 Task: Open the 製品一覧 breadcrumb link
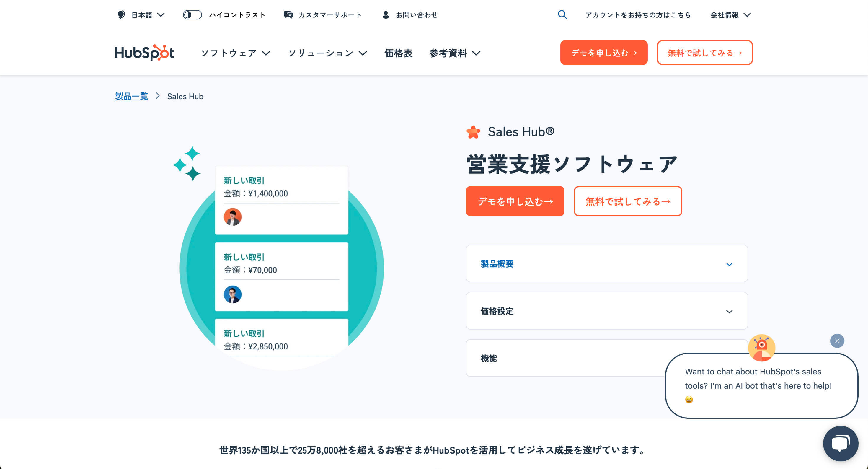coord(131,97)
